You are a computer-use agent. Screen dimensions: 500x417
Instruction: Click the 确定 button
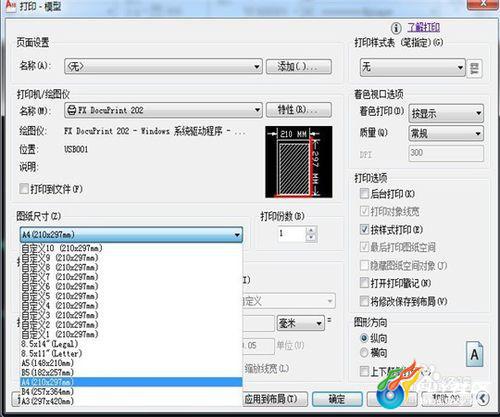coord(337,399)
